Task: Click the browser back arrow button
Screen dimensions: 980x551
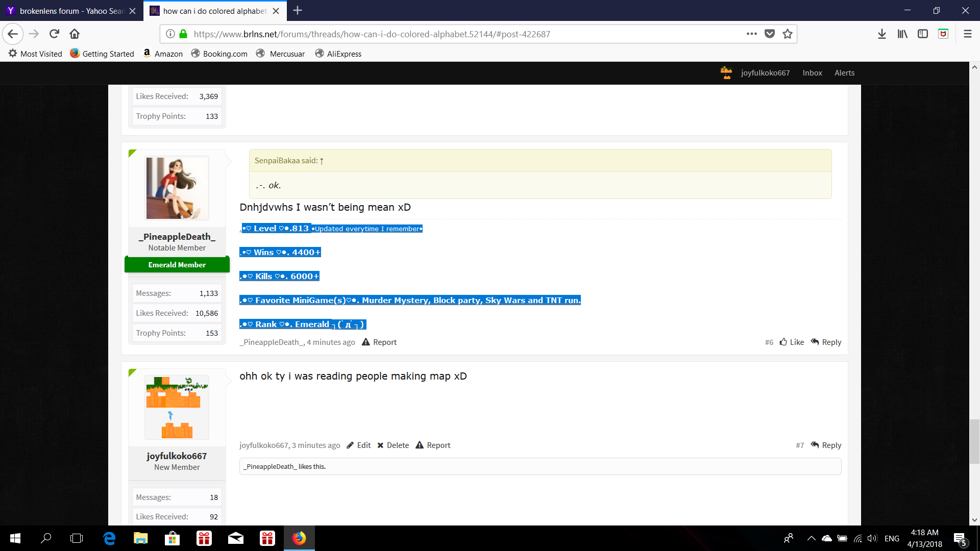Action: tap(13, 34)
